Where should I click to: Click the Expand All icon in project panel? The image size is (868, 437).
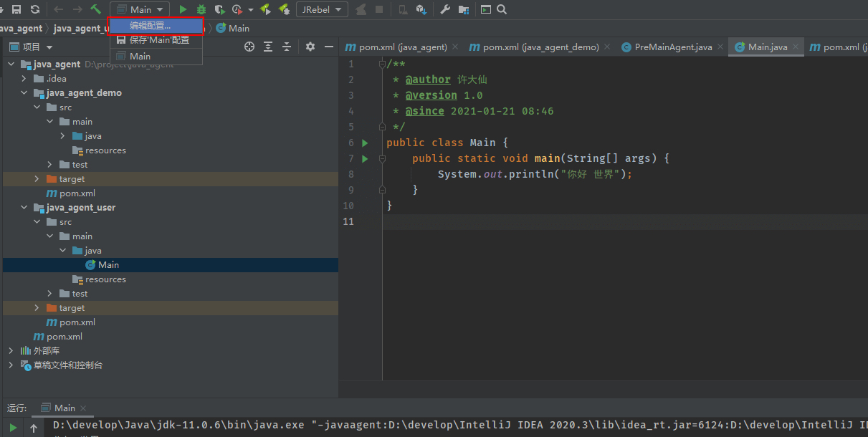(268, 47)
